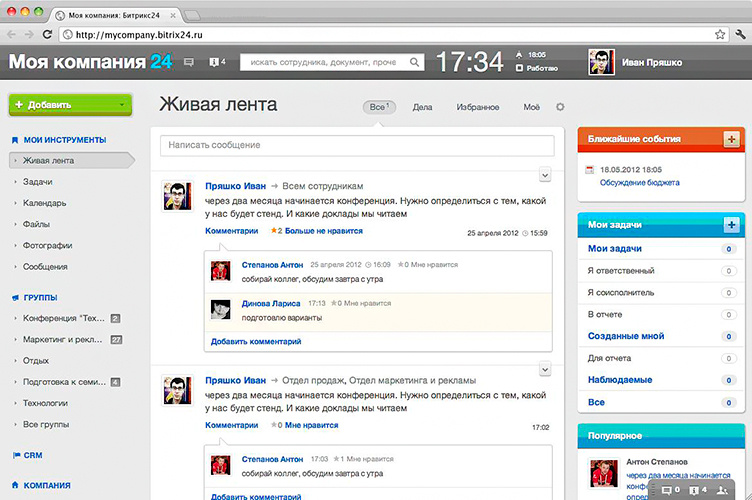This screenshot has width=752, height=500.
Task: Switch to Моё feed tab
Action: 531,107
